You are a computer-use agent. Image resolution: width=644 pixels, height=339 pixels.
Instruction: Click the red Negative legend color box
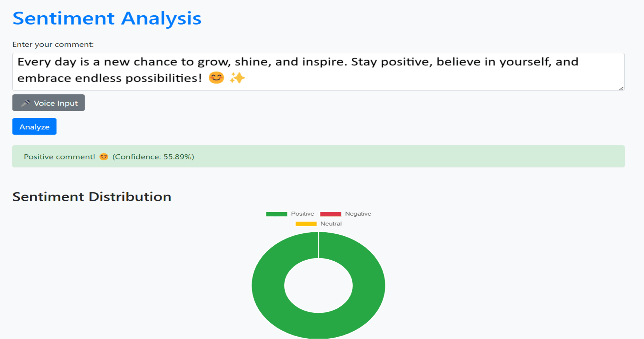point(330,214)
